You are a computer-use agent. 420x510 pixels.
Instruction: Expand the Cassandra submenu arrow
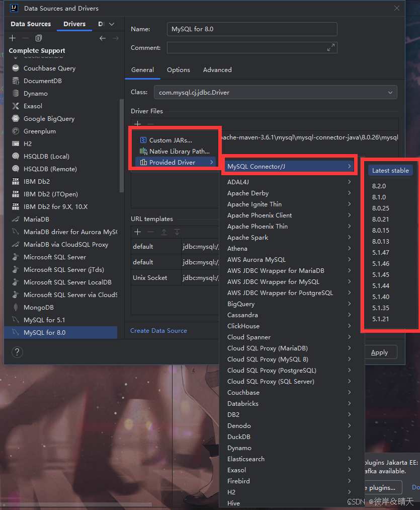(349, 315)
